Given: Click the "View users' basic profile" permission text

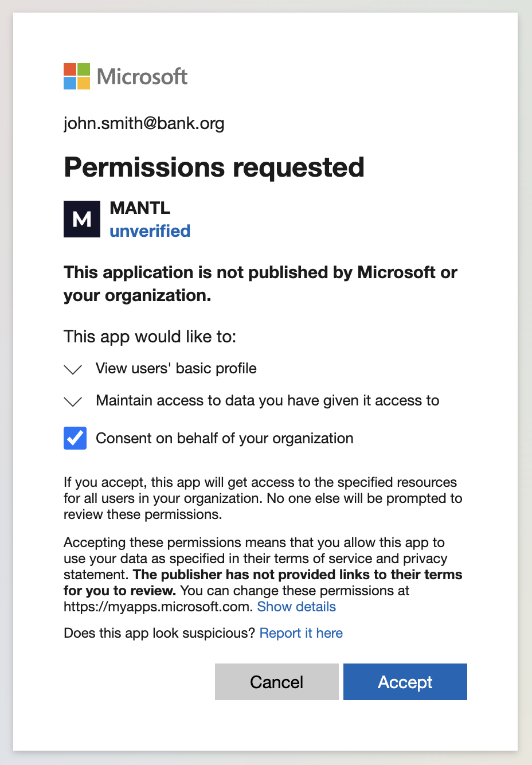Looking at the screenshot, I should tap(176, 368).
